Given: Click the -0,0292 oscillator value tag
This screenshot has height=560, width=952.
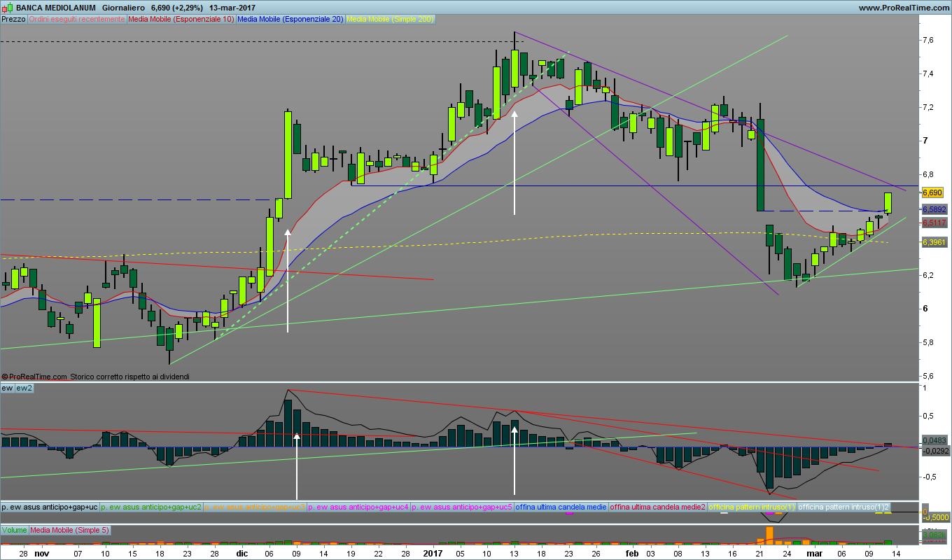Looking at the screenshot, I should pos(935,451).
